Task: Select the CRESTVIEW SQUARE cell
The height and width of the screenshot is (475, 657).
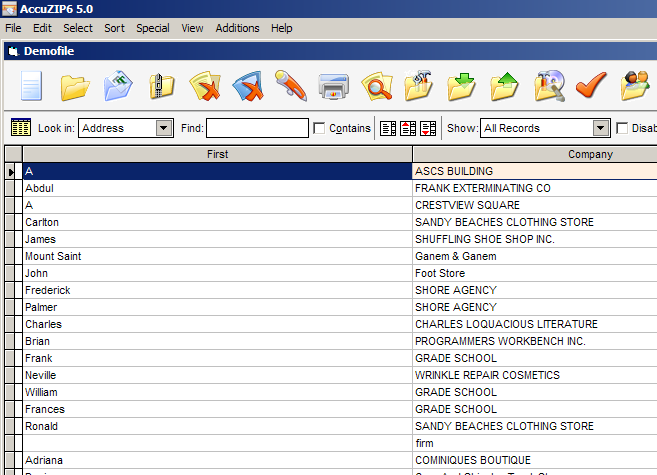Action: click(535, 205)
